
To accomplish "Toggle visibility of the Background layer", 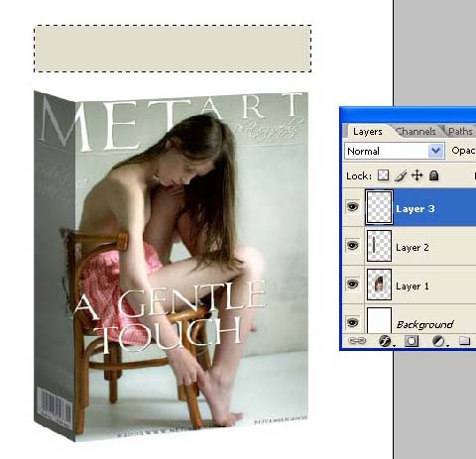I will 353,322.
